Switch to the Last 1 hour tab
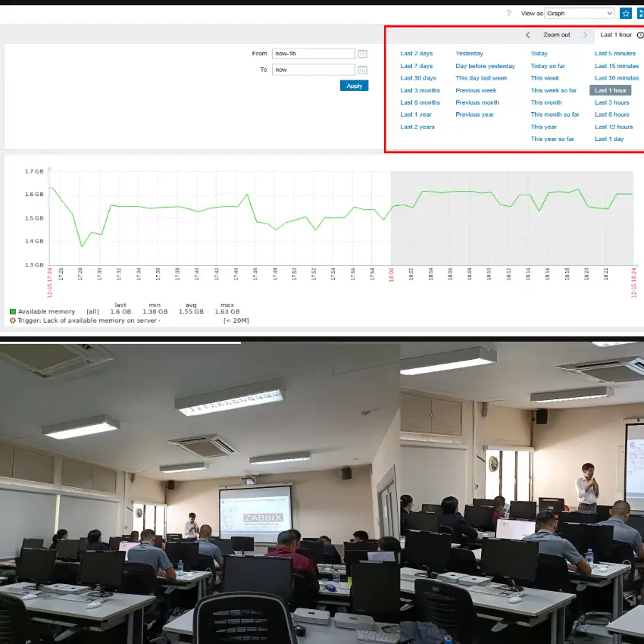644x644 pixels. coord(615,35)
